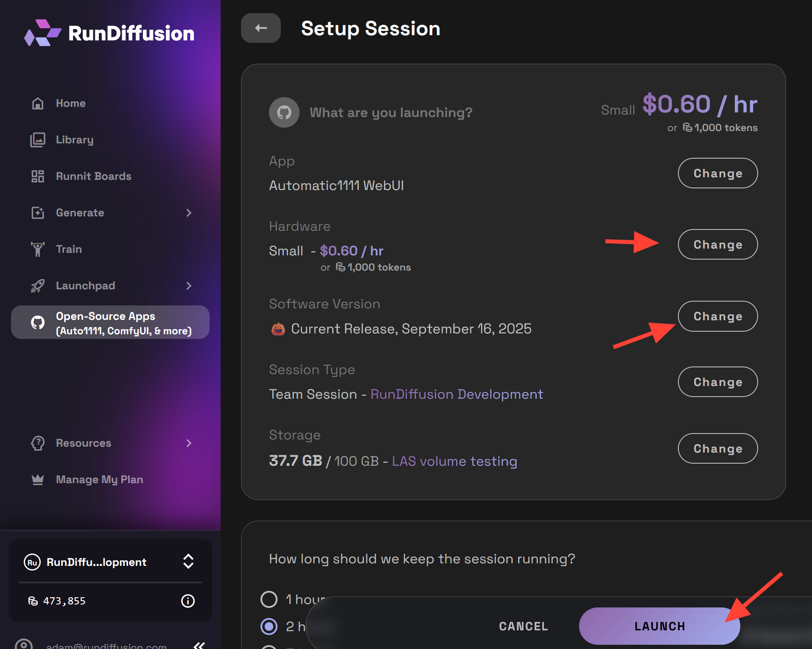This screenshot has height=649, width=812.
Task: Expand the Resources submenu
Action: click(x=189, y=443)
